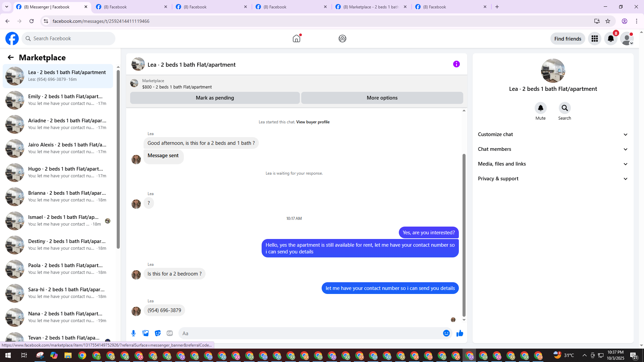
Task: Click Lea's listing thumbnail in chat header
Action: pyautogui.click(x=138, y=64)
